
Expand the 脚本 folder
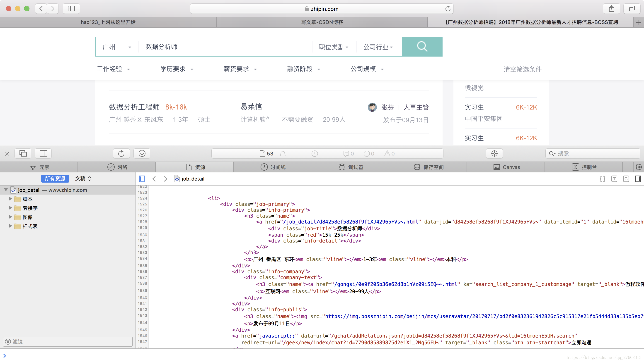[x=10, y=199]
